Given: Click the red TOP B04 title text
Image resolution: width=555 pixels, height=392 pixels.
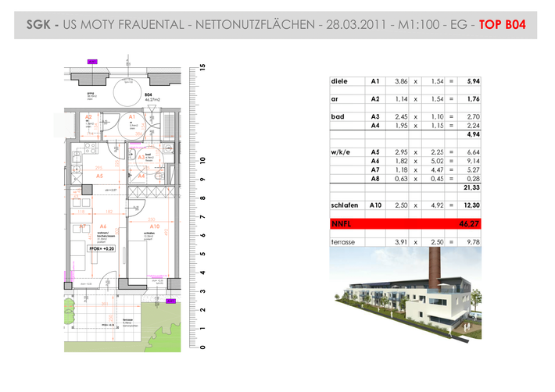Looking at the screenshot, I should pyautogui.click(x=503, y=25).
